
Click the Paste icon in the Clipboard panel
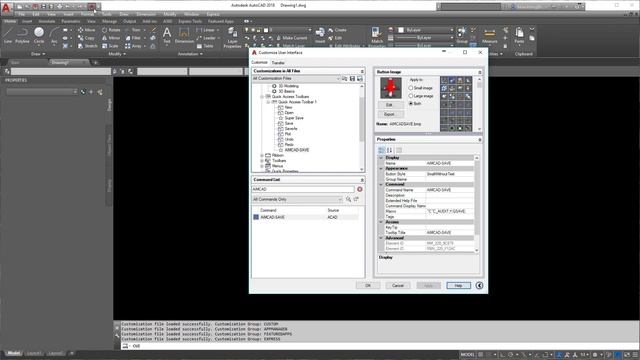click(x=519, y=36)
